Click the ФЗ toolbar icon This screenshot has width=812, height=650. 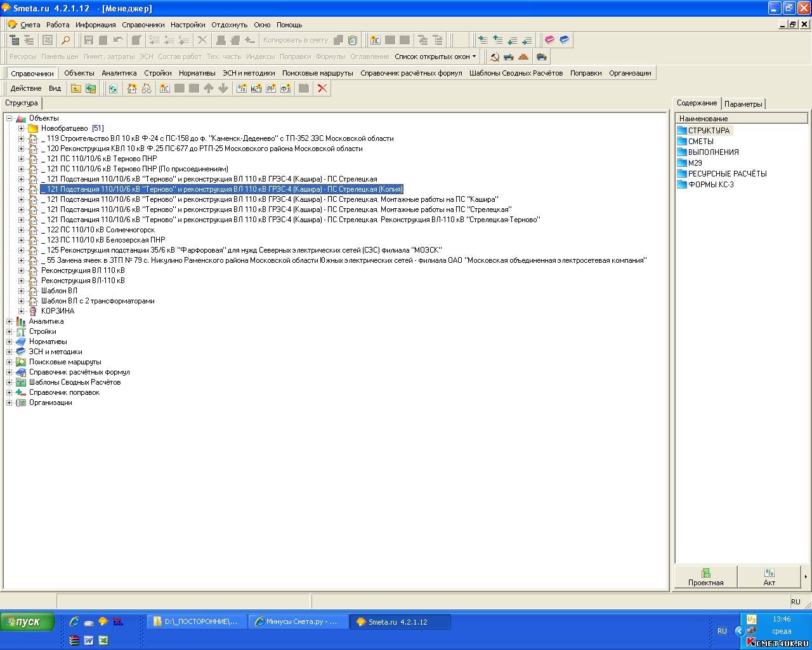point(285,88)
